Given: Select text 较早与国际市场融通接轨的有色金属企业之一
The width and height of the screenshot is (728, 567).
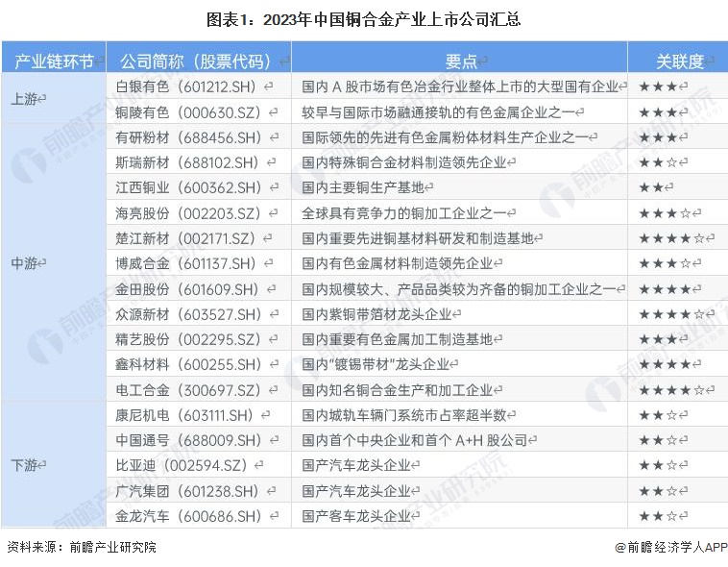Looking at the screenshot, I should (438, 112).
